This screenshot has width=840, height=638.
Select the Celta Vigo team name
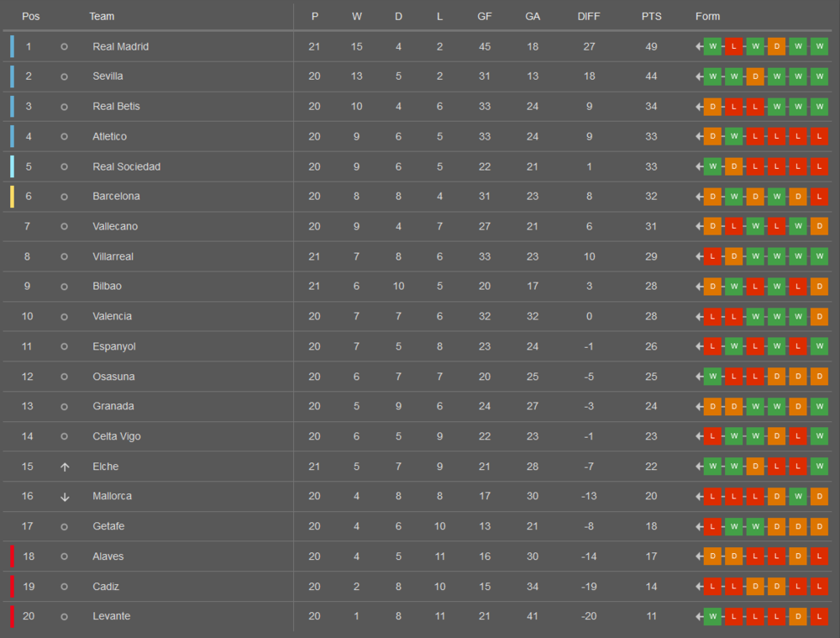(116, 436)
